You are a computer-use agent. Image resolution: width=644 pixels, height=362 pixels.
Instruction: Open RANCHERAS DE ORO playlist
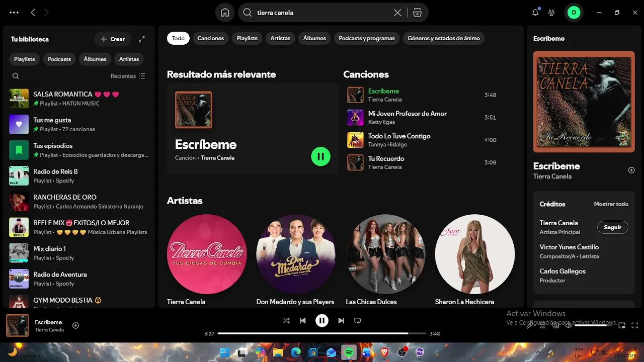[x=79, y=202]
